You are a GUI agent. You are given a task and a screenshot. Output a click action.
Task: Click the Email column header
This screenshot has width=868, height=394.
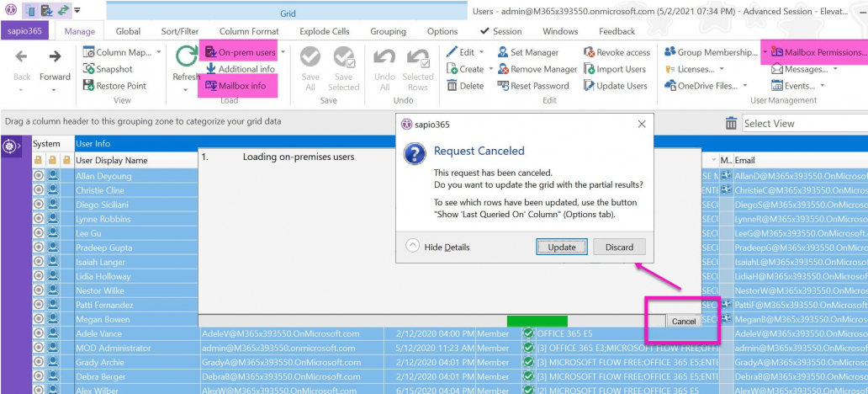tap(801, 160)
